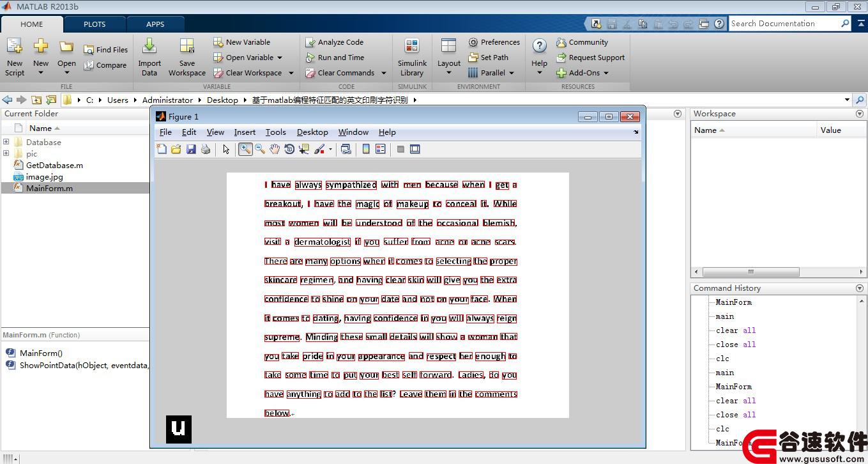The image size is (868, 464).
Task: Click Analyze Code
Action: point(335,42)
